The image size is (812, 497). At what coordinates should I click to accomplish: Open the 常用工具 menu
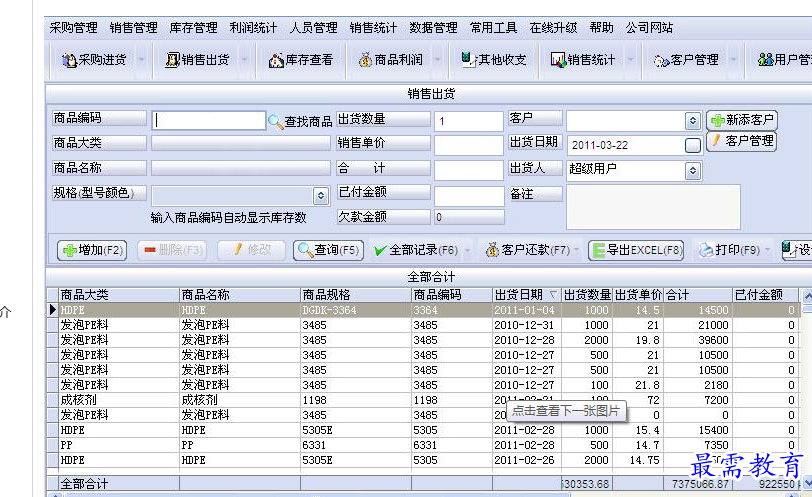tap(493, 28)
